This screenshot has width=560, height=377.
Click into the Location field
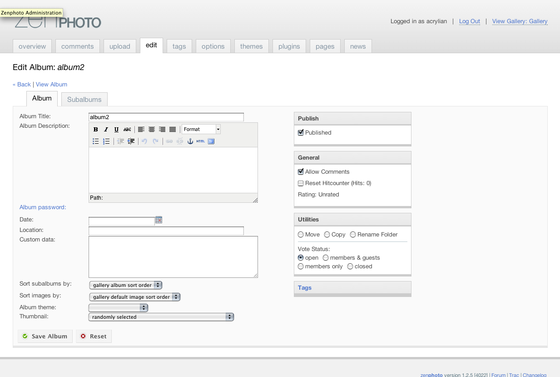[166, 231]
